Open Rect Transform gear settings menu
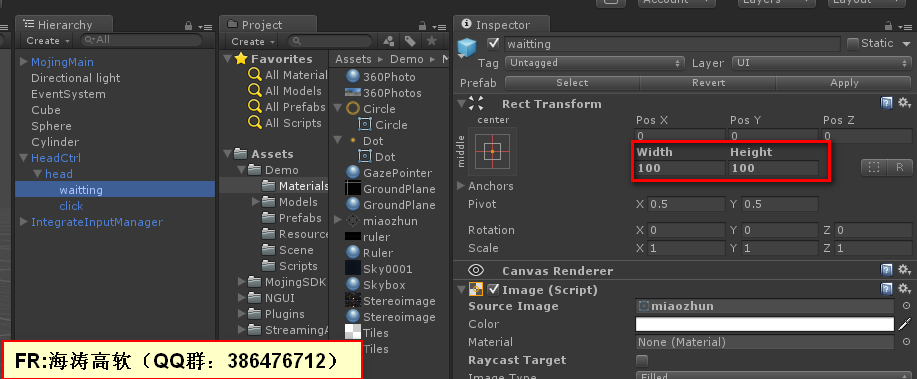The height and width of the screenshot is (379, 917). 904,104
